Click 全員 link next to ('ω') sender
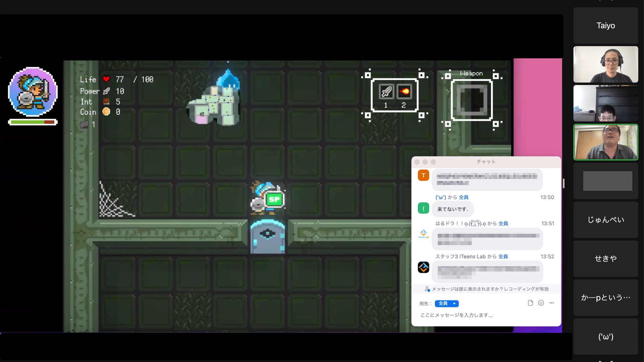 pyautogui.click(x=463, y=197)
